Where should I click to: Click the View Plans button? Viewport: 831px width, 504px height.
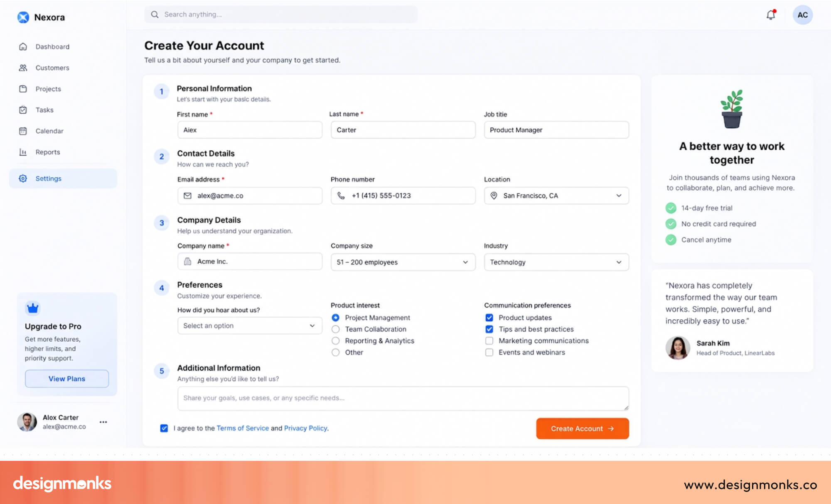[x=67, y=379]
